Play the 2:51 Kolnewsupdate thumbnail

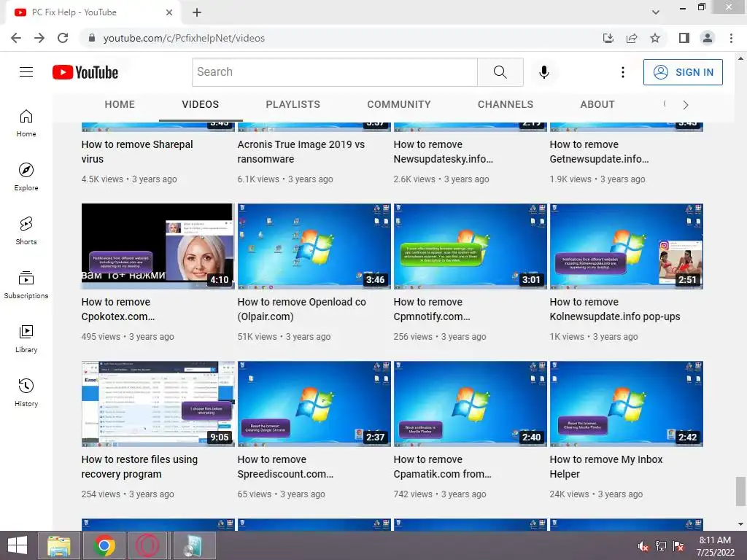point(627,246)
